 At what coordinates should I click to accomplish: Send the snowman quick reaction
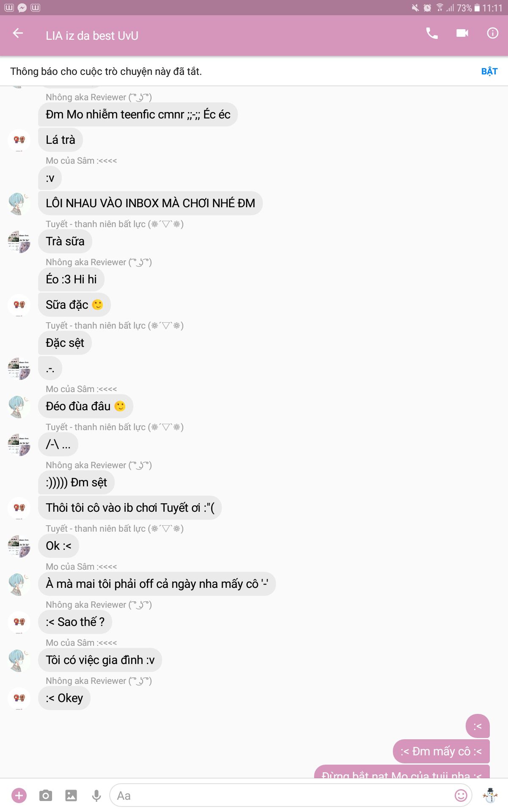click(490, 796)
